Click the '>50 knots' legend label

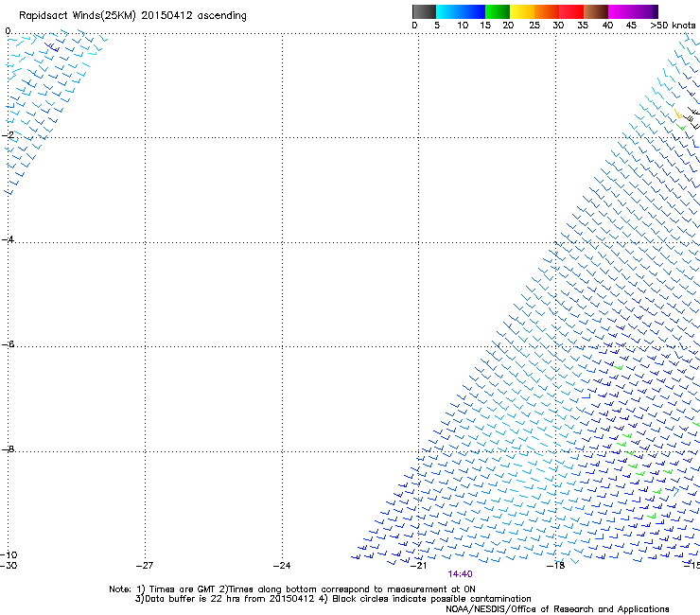point(673,26)
